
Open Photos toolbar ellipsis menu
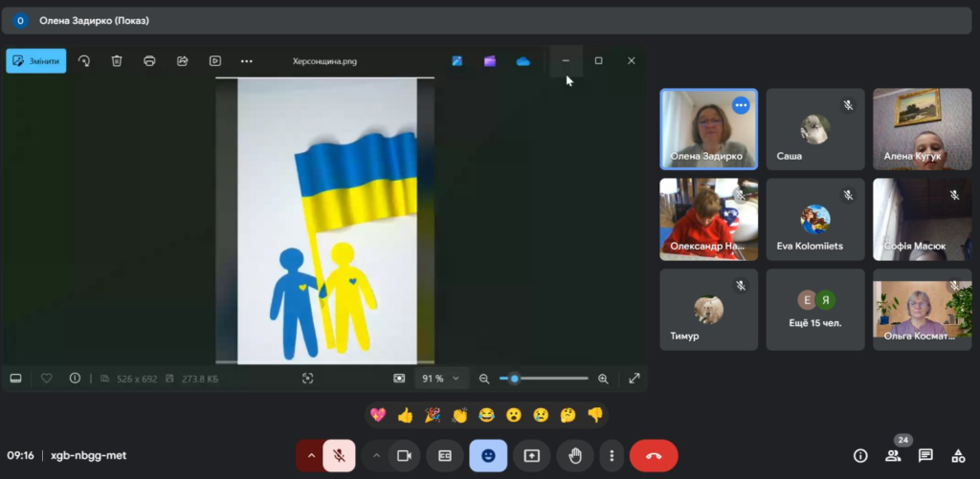coord(247,61)
